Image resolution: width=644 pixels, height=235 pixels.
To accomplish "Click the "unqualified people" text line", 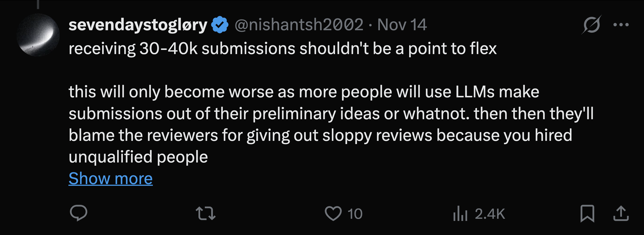I will 138,157.
